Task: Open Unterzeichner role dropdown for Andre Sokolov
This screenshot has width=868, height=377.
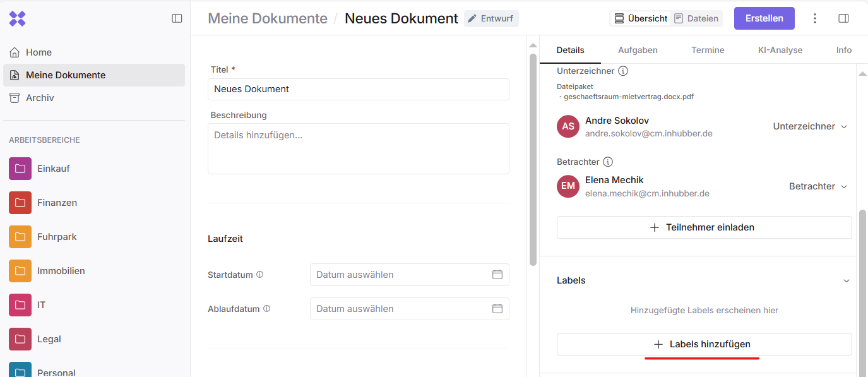Action: tap(810, 126)
